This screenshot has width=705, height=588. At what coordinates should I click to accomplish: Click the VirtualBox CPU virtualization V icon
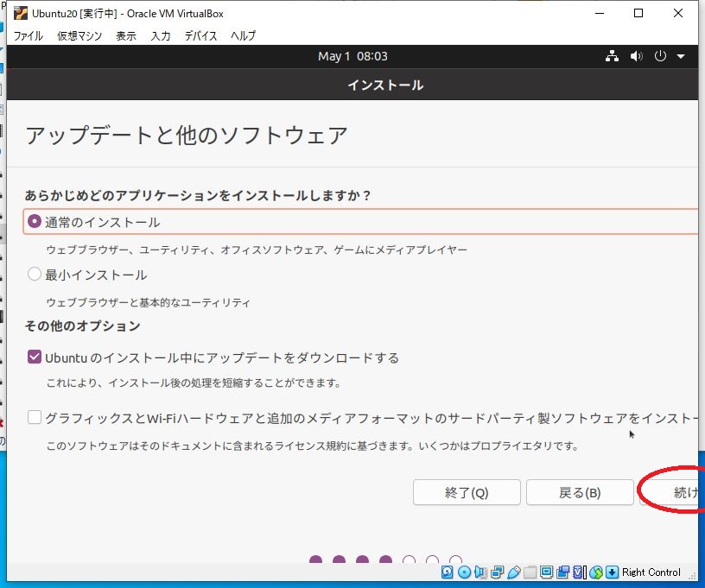click(579, 572)
